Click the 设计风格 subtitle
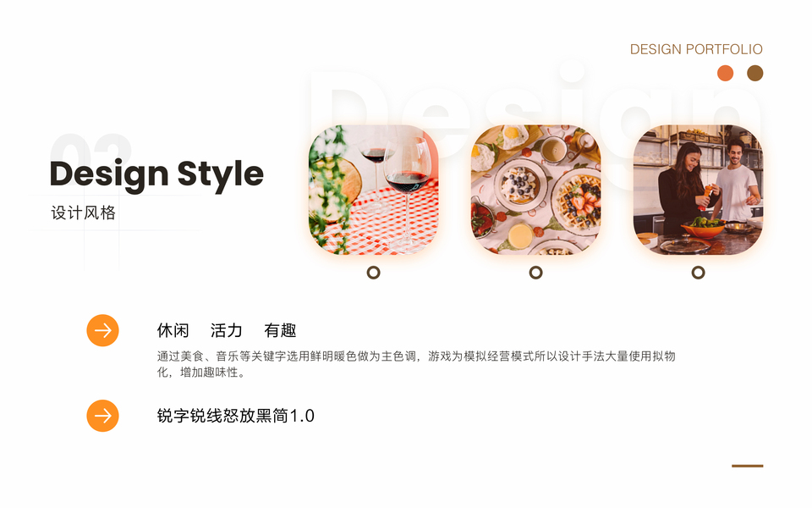Screen dimensions: 812x508 (84, 213)
